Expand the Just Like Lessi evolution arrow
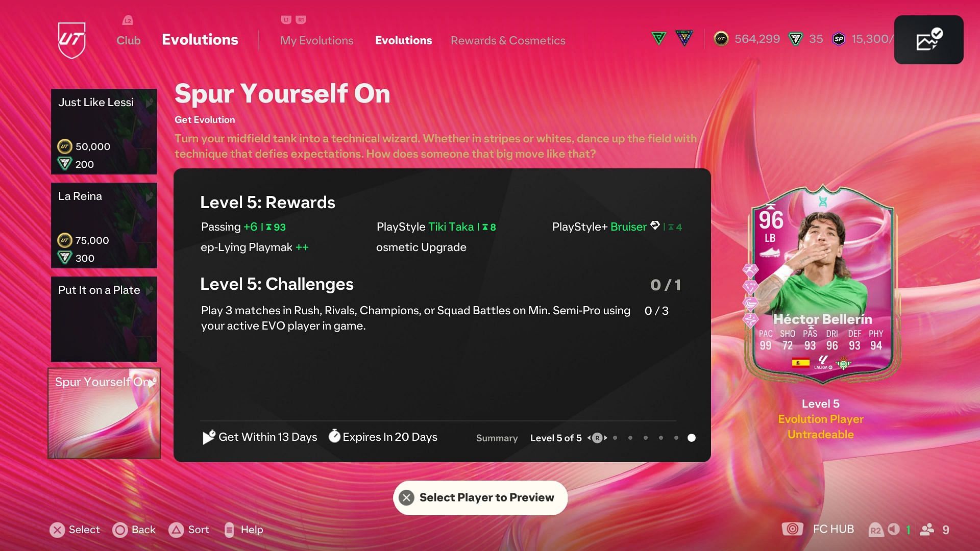This screenshot has width=980, height=551. click(150, 103)
